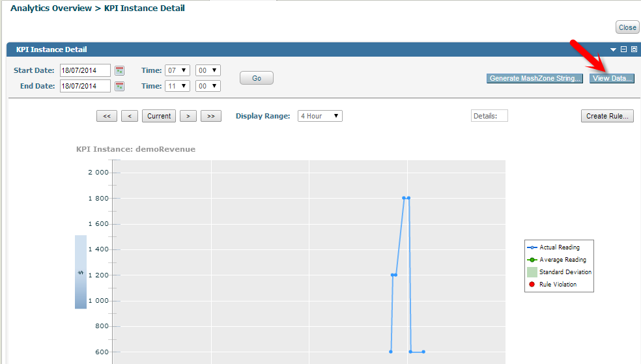The width and height of the screenshot is (641, 364).
Task: Expand the start time hour dropdown
Action: (x=177, y=70)
